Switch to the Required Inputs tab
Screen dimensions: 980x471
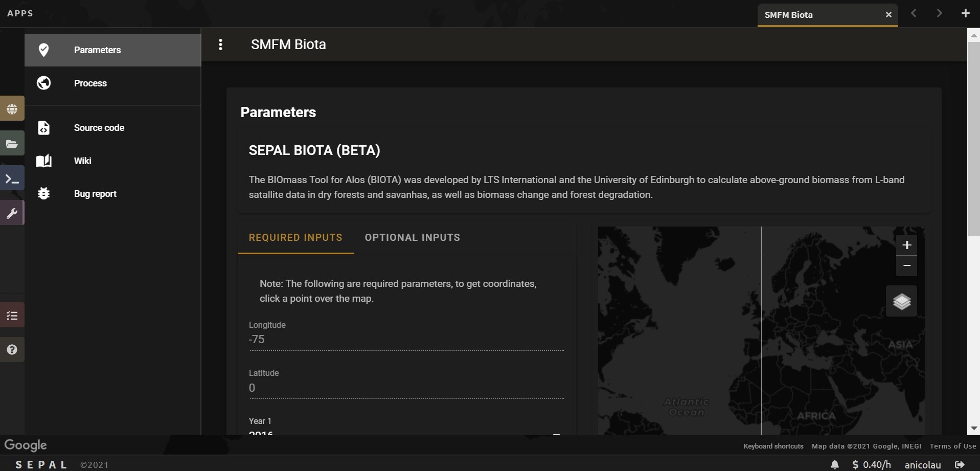coord(295,238)
